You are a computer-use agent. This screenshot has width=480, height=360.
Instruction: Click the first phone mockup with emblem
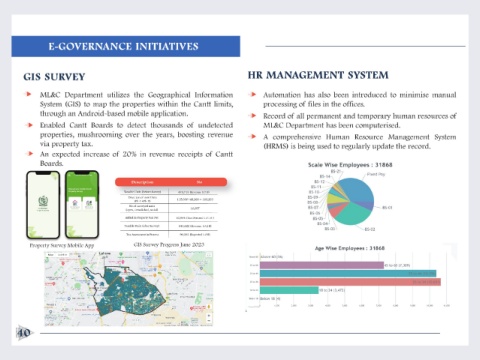tap(43, 205)
